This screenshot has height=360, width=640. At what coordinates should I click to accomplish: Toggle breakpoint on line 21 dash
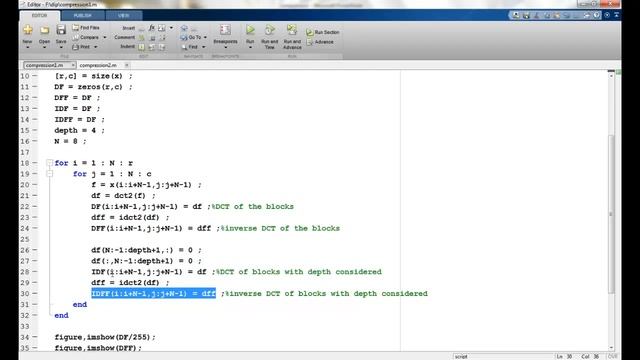coord(35,196)
